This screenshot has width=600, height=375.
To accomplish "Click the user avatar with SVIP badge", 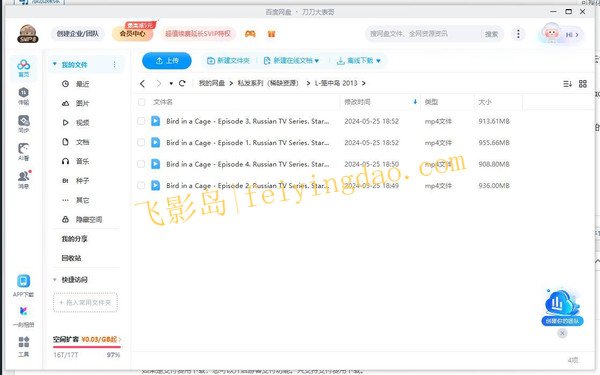I will click(28, 34).
